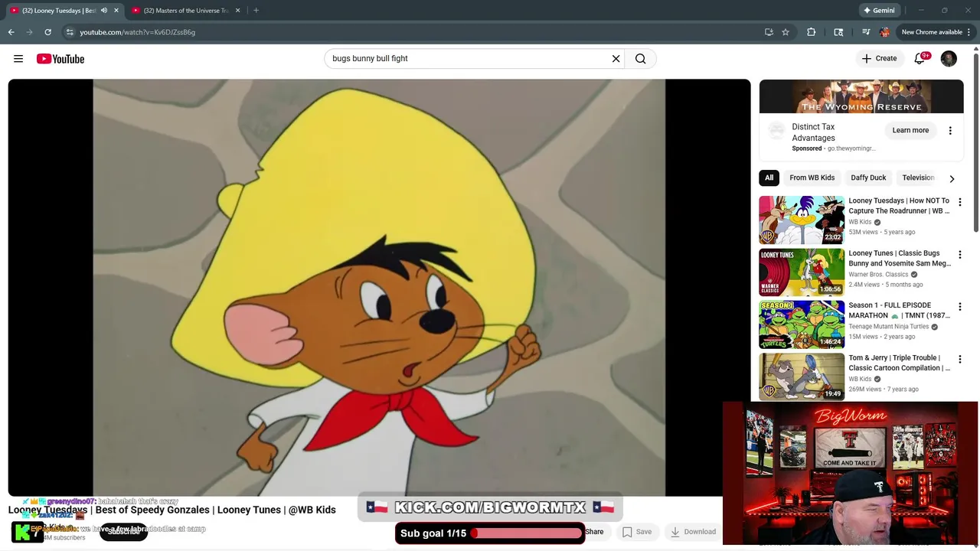Reload the page
This screenshot has width=980, height=551.
click(47, 32)
